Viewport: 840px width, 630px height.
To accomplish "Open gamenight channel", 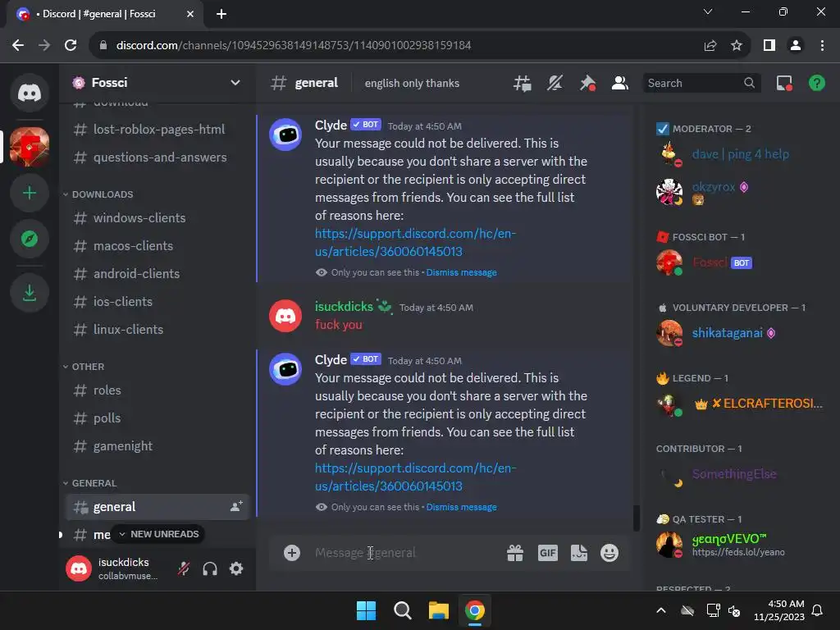I will click(157, 445).
